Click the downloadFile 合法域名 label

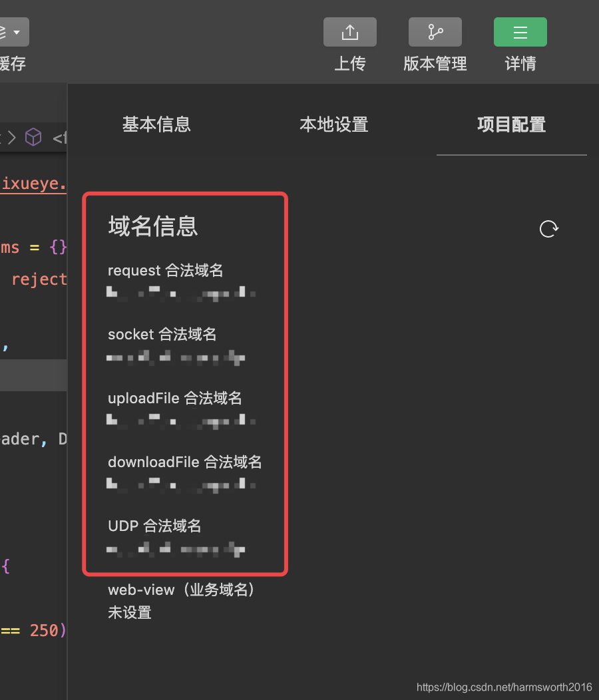(x=184, y=462)
